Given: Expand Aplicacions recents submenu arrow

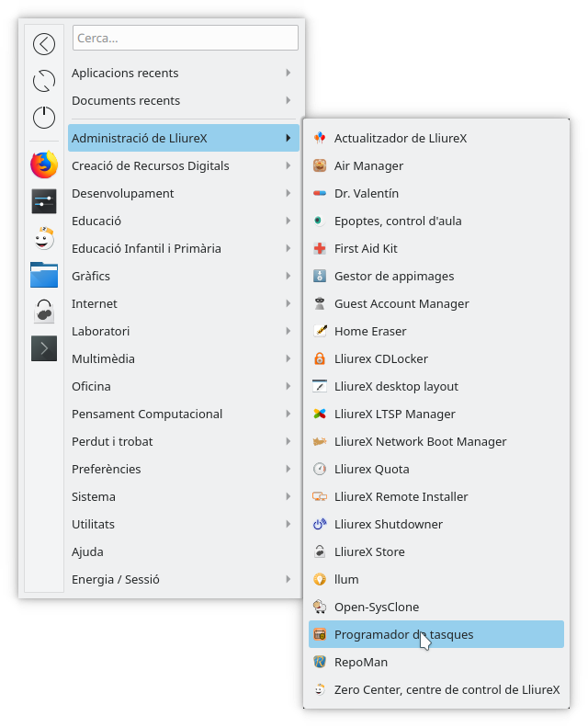Looking at the screenshot, I should pos(288,73).
